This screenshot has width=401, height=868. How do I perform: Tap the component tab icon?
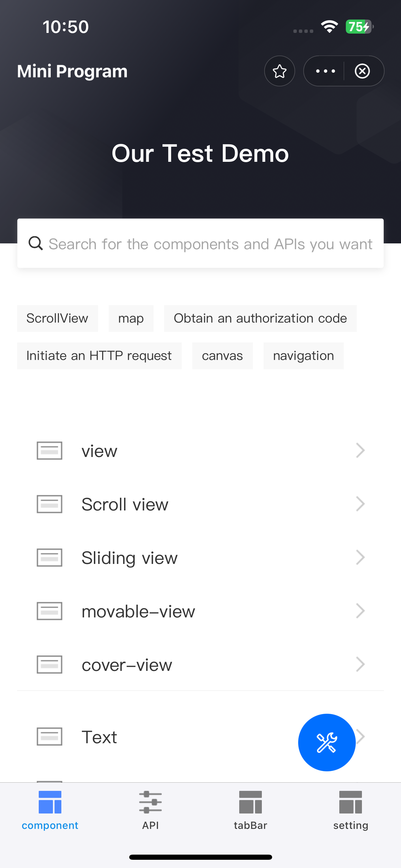(50, 802)
